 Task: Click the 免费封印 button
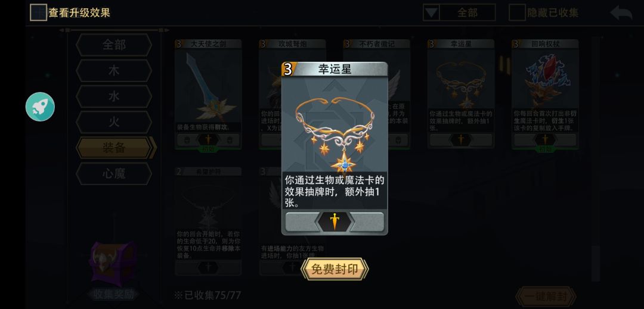[x=335, y=269]
